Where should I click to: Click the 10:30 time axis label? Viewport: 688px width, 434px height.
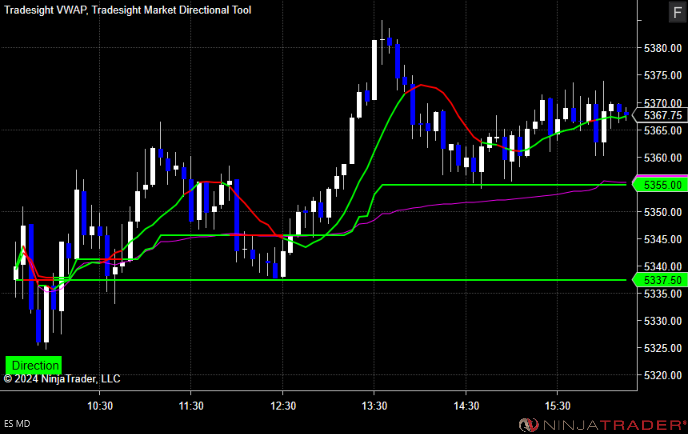(100, 406)
